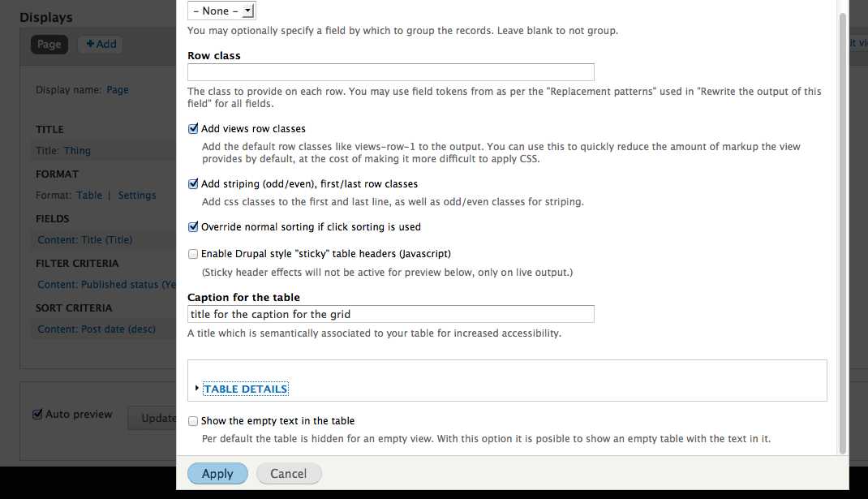Expand the TABLE DETAILS section
Image resolution: width=868 pixels, height=499 pixels.
[x=245, y=389]
